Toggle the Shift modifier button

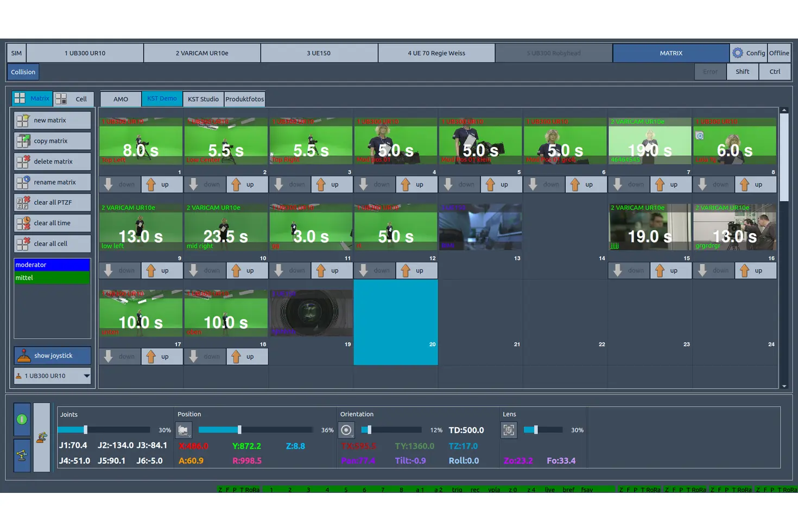[742, 72]
